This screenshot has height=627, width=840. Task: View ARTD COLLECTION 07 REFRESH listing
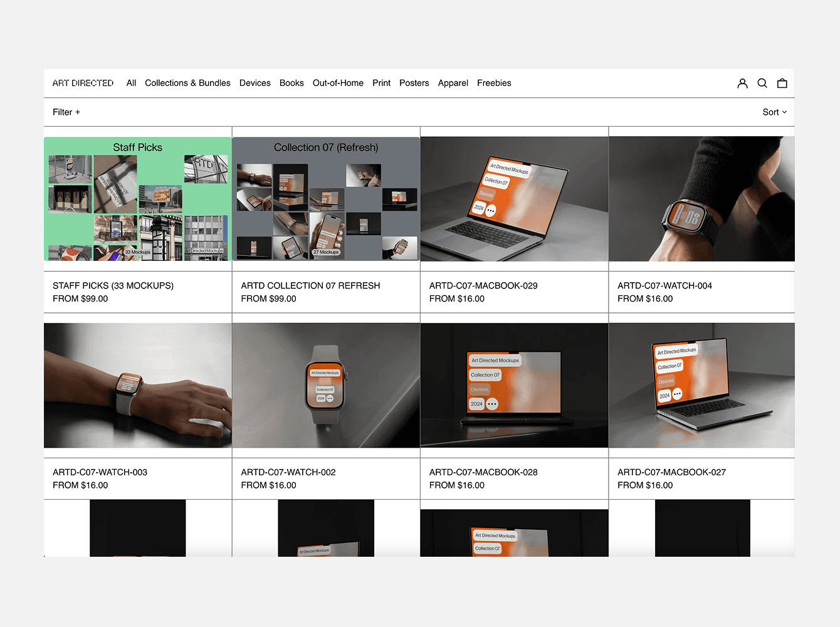click(310, 285)
